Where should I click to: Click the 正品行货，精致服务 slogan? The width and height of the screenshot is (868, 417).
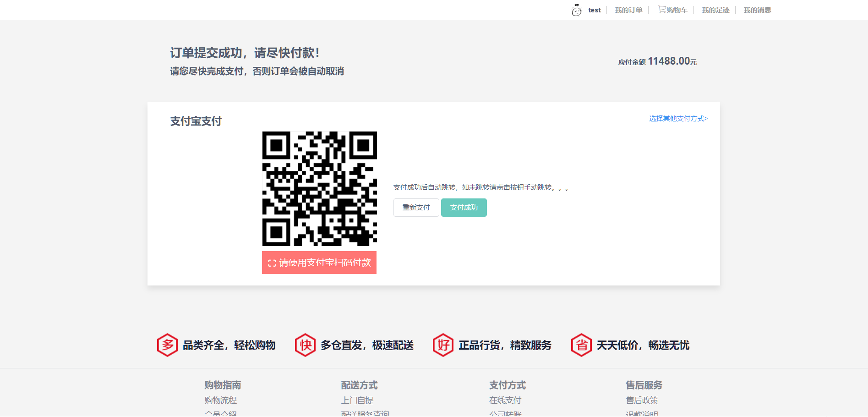[x=505, y=345]
